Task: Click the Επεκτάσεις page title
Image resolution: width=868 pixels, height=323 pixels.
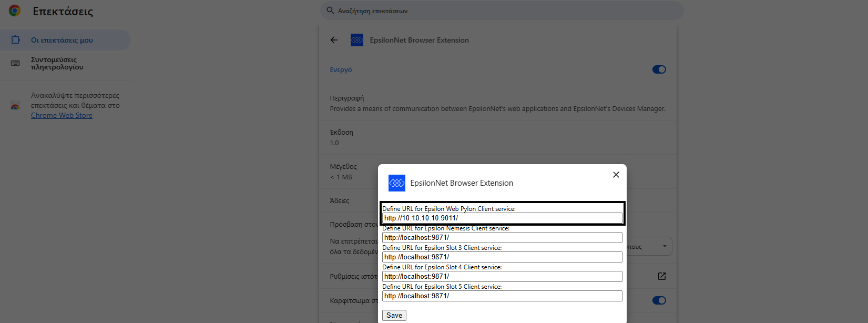Action: (63, 11)
